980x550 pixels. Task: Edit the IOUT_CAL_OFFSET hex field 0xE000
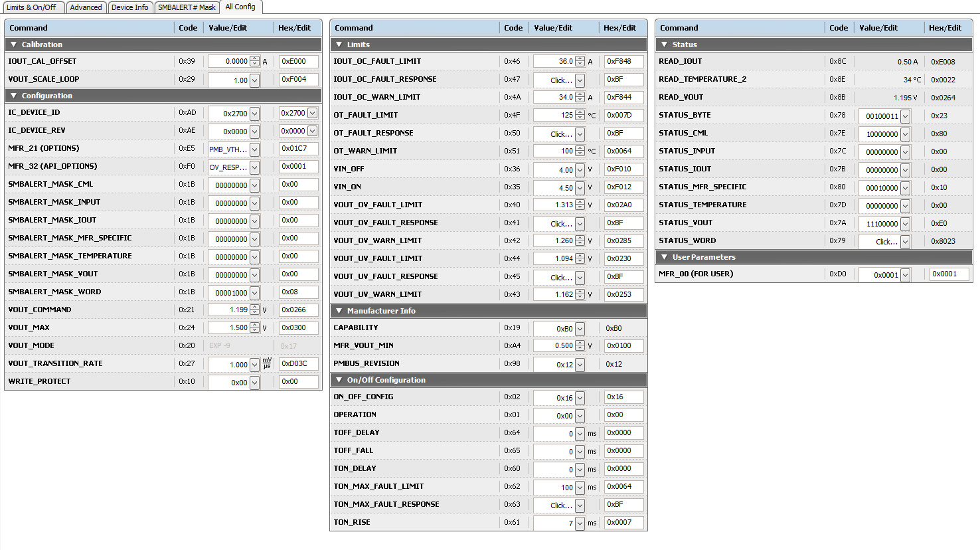(298, 61)
